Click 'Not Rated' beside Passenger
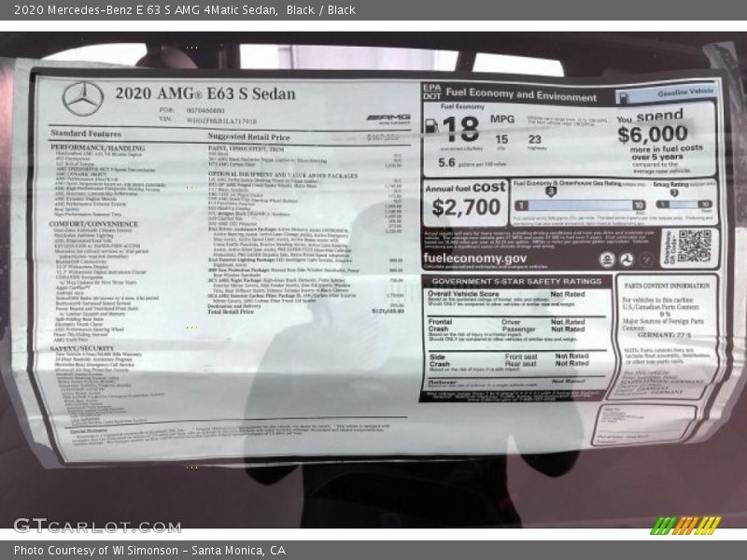Viewport: 747px width, 560px height. 568,329
